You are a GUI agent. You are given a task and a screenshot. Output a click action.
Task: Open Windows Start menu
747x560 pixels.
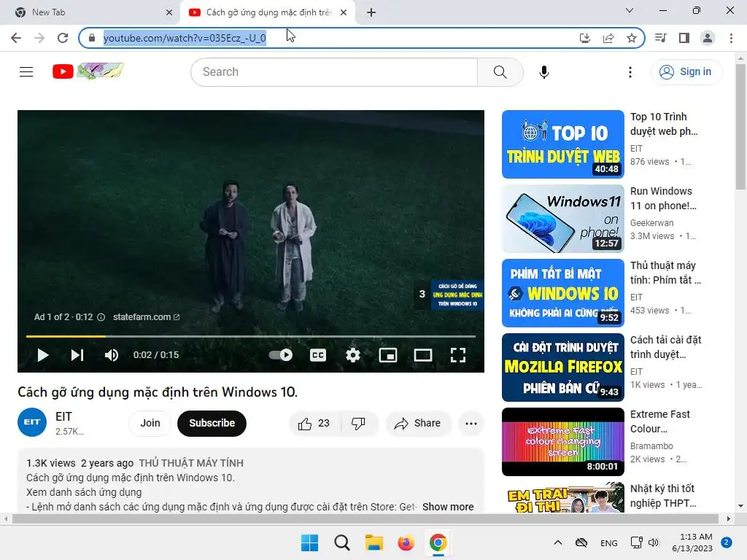coord(309,542)
